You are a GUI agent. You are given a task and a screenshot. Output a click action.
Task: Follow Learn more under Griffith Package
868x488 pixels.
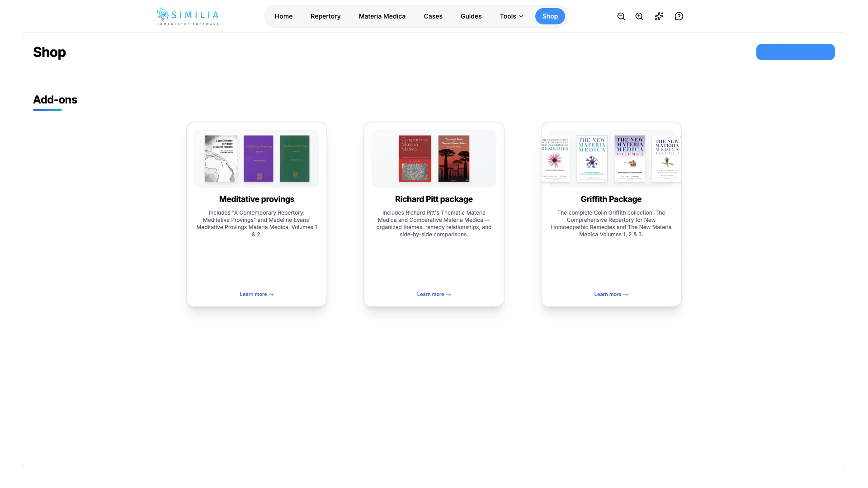pyautogui.click(x=611, y=294)
